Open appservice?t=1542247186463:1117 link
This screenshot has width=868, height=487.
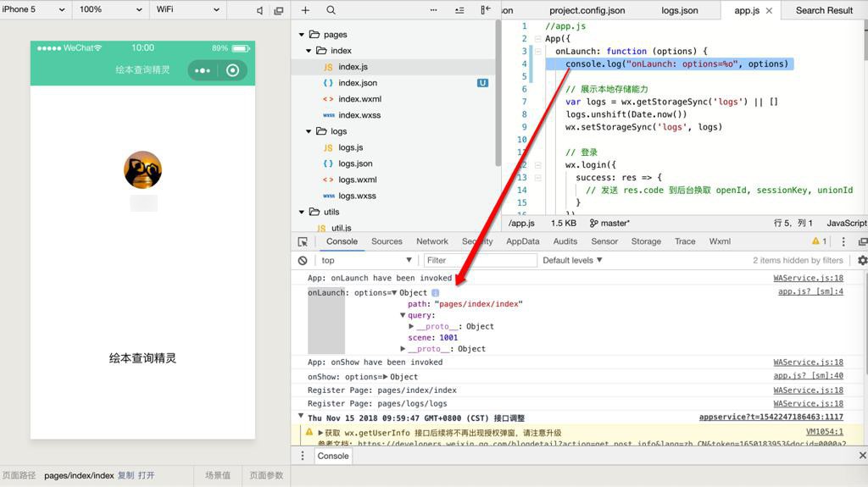(x=771, y=418)
